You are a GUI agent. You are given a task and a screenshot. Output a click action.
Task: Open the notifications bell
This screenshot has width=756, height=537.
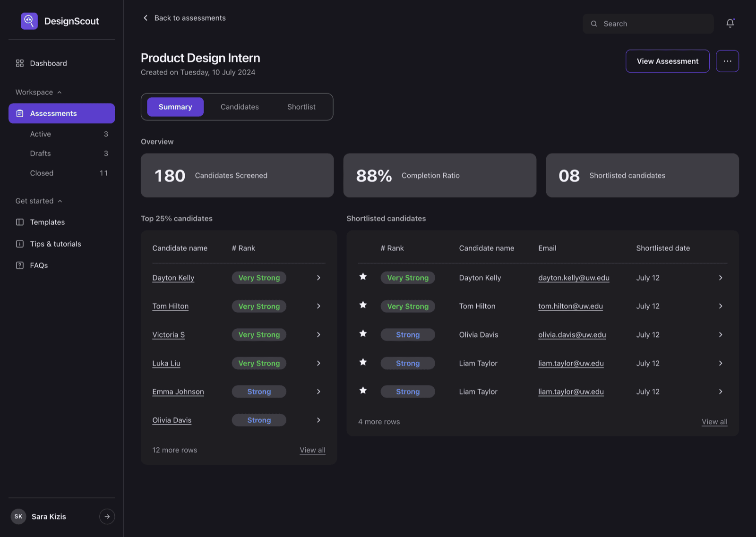(730, 23)
